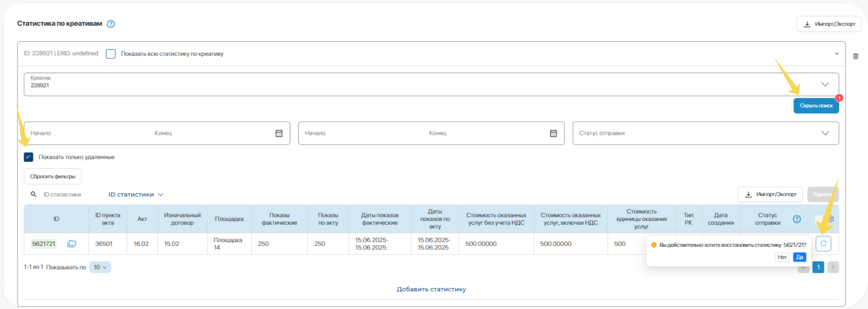Open the 'Статус отправки' filter dropdown
Viewport: 868px width, 309px height.
[825, 133]
